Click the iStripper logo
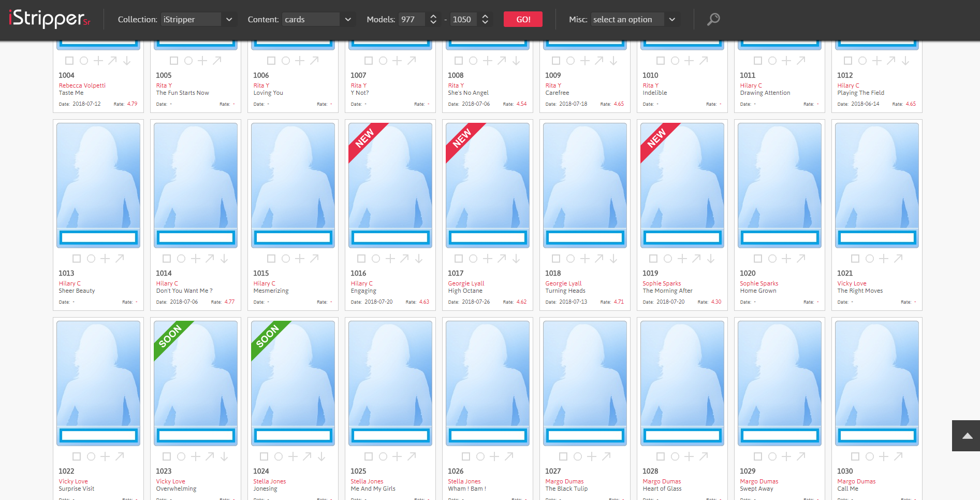The image size is (980, 500). point(49,19)
